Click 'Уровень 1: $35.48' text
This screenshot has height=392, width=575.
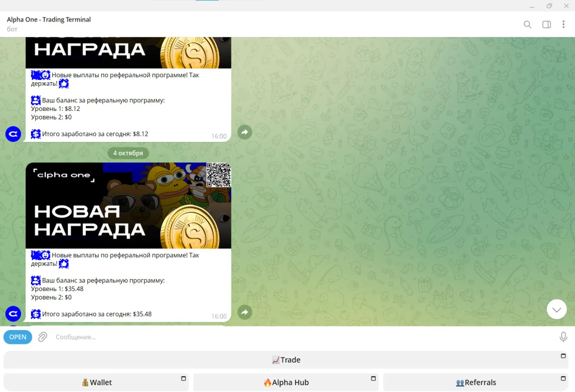point(57,289)
